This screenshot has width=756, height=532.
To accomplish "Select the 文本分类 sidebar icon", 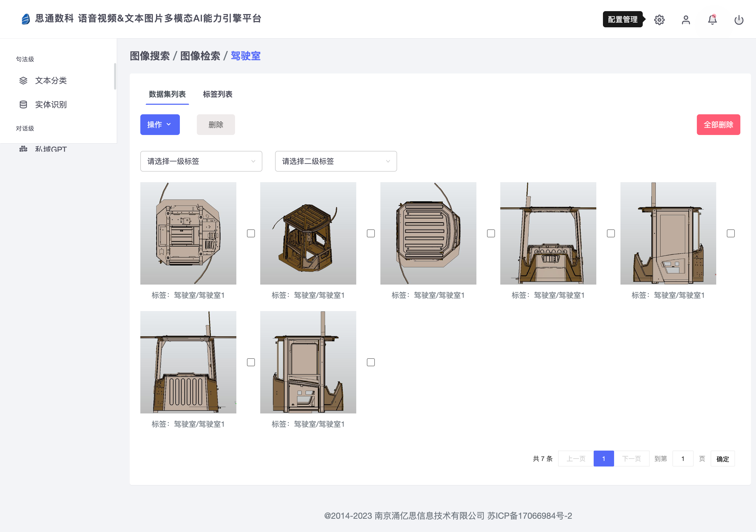I will [x=23, y=80].
